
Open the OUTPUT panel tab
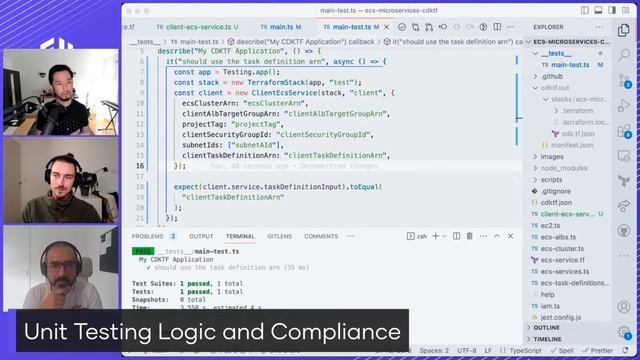(201, 236)
